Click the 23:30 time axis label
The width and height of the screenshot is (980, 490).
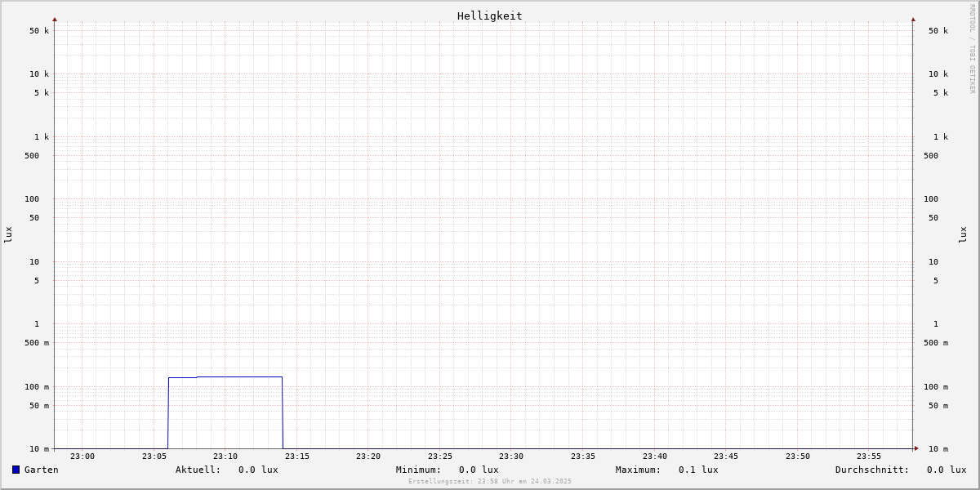(x=511, y=457)
